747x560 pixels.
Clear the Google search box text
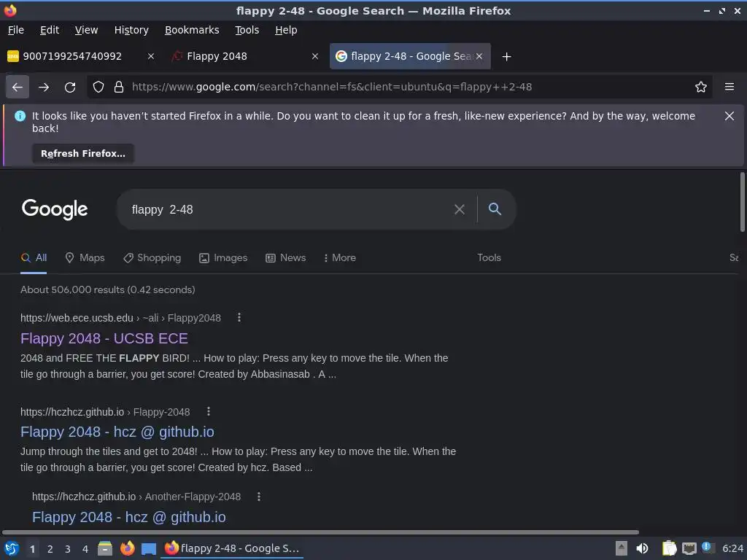click(460, 209)
